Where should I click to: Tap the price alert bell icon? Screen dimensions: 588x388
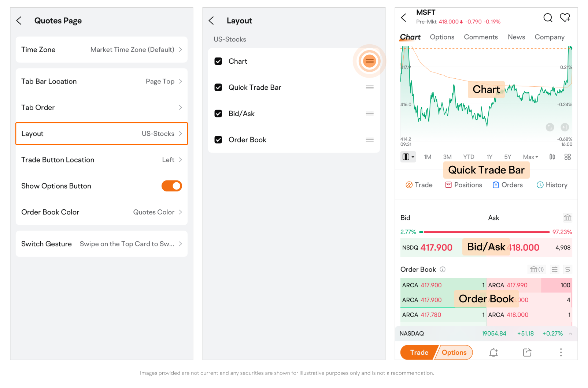click(493, 352)
